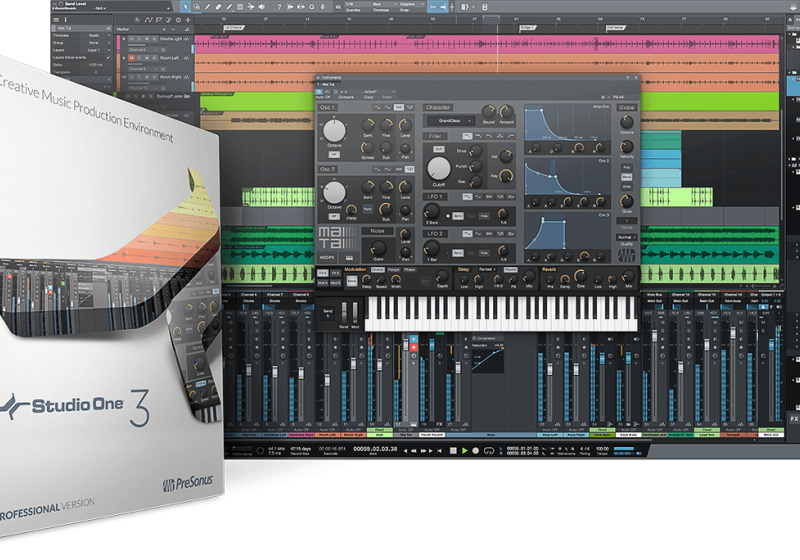Select the Listen (speaker) tool
The width and height of the screenshot is (800, 560).
[x=261, y=7]
